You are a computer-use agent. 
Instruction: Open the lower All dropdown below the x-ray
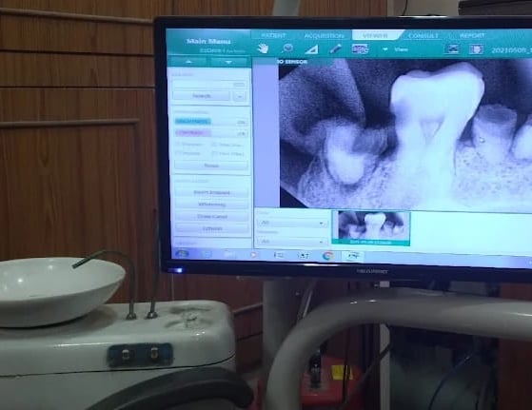[x=292, y=241]
